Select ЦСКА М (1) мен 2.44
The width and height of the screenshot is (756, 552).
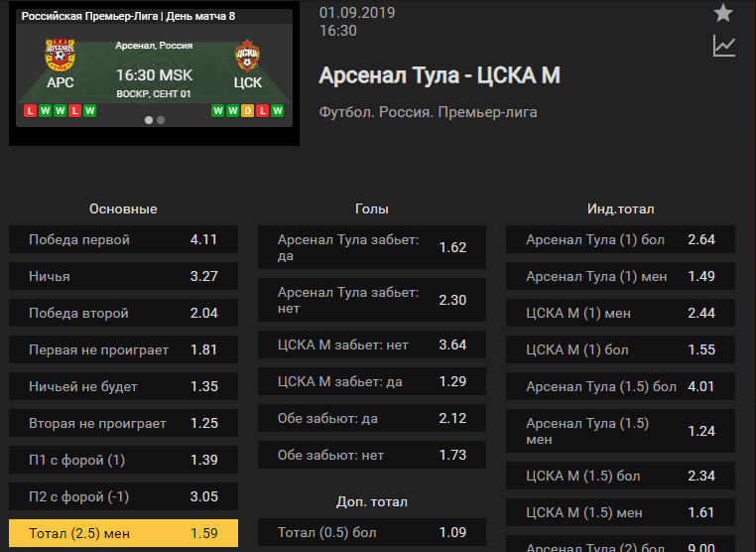pos(620,313)
